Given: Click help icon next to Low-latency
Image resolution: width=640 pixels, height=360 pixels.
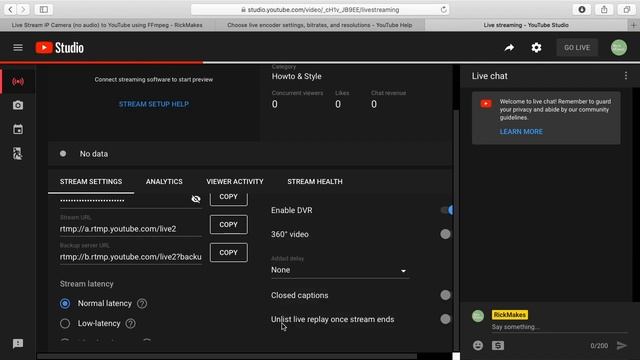Looking at the screenshot, I should [131, 323].
